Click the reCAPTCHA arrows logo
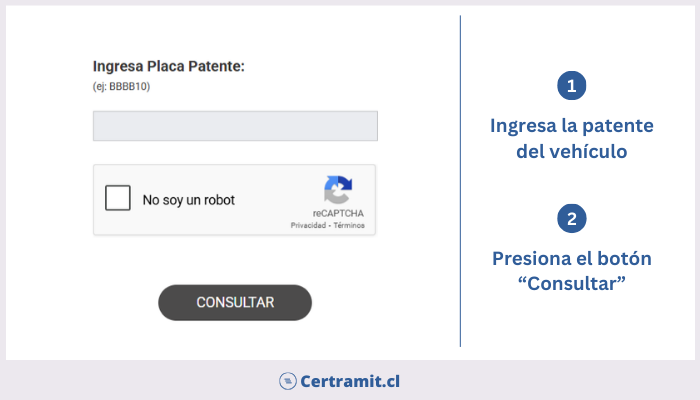Screen dimensions: 700x400 pyautogui.click(x=338, y=190)
